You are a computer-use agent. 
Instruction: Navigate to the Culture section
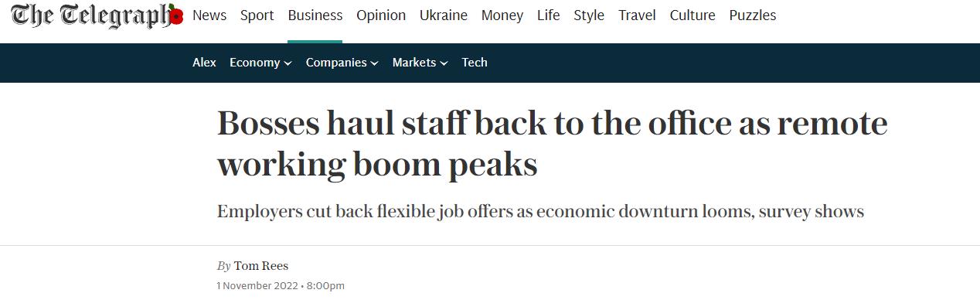[692, 15]
